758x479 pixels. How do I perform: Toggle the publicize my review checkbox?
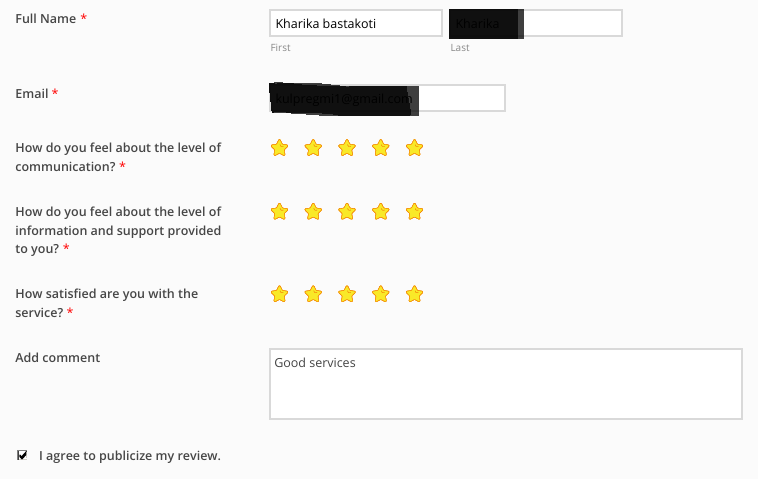pos(22,455)
